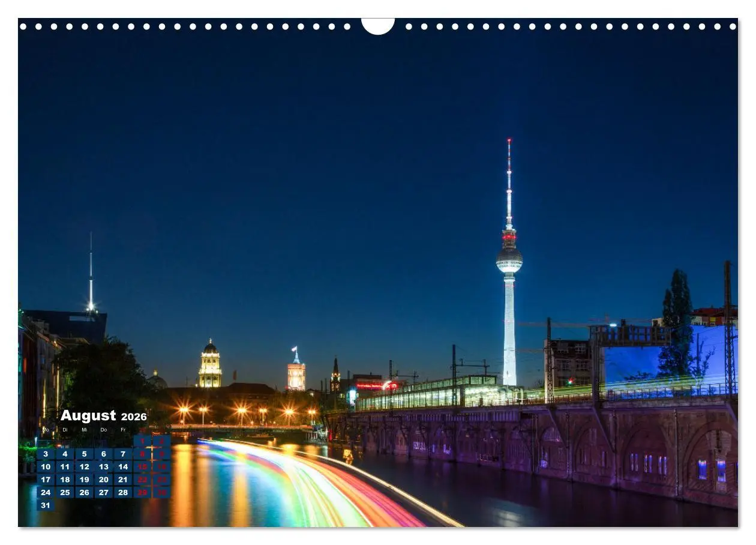Select day 26 in the calendar
The width and height of the screenshot is (756, 545).
point(84,493)
